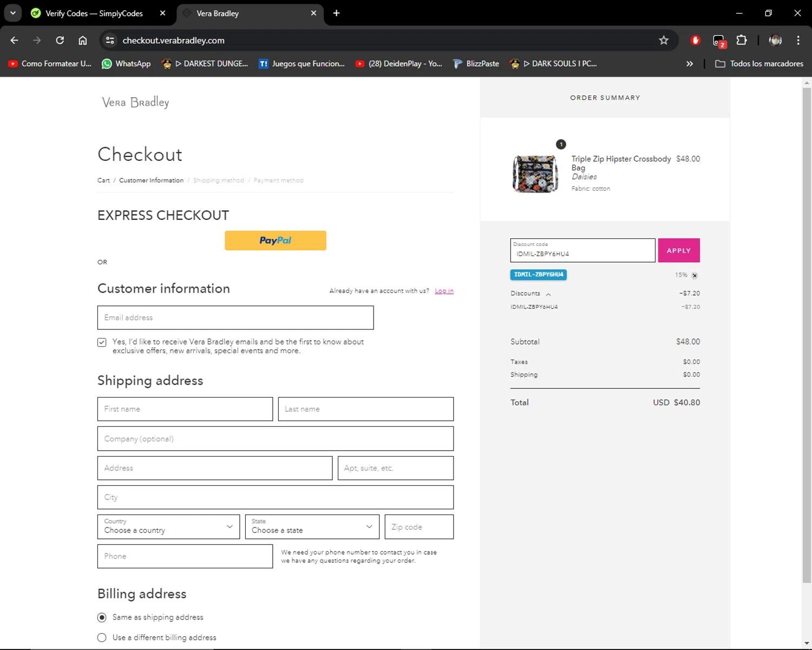Viewport: 812px width, 650px height.
Task: Click the Phone field
Action: pyautogui.click(x=185, y=556)
